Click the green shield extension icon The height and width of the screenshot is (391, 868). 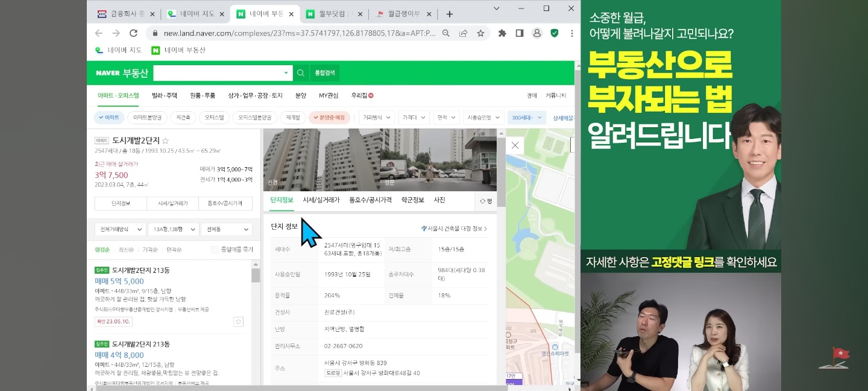554,33
